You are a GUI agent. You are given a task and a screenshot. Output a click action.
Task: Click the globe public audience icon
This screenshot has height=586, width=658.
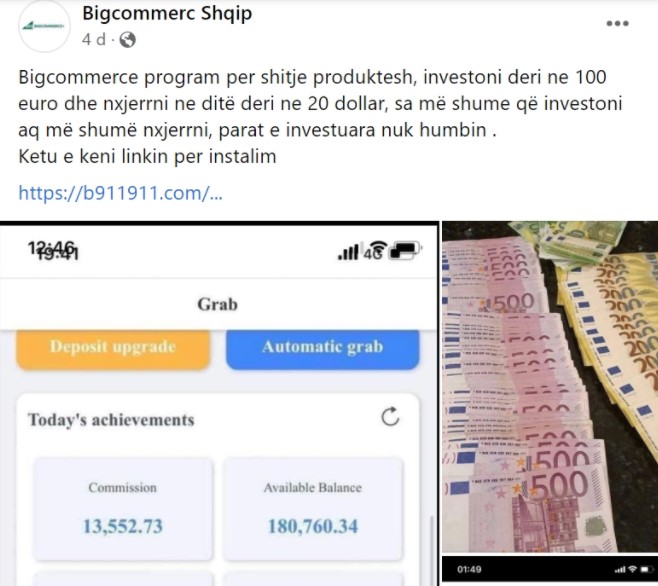coord(128,40)
